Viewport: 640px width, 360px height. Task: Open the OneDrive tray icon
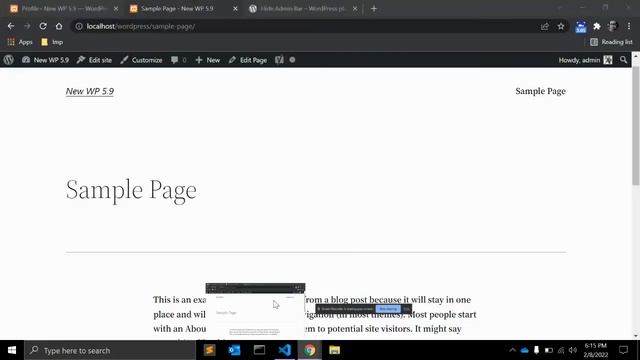524,350
